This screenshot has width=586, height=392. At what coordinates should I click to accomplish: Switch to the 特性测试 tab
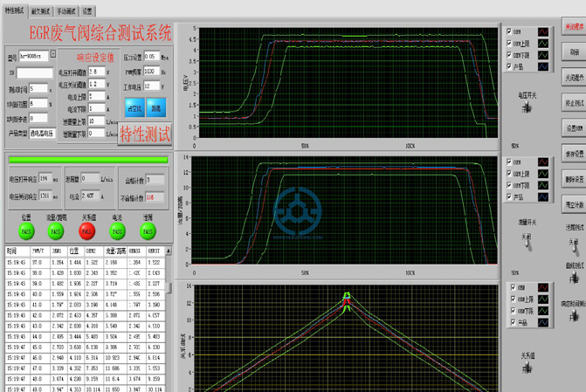pyautogui.click(x=15, y=10)
